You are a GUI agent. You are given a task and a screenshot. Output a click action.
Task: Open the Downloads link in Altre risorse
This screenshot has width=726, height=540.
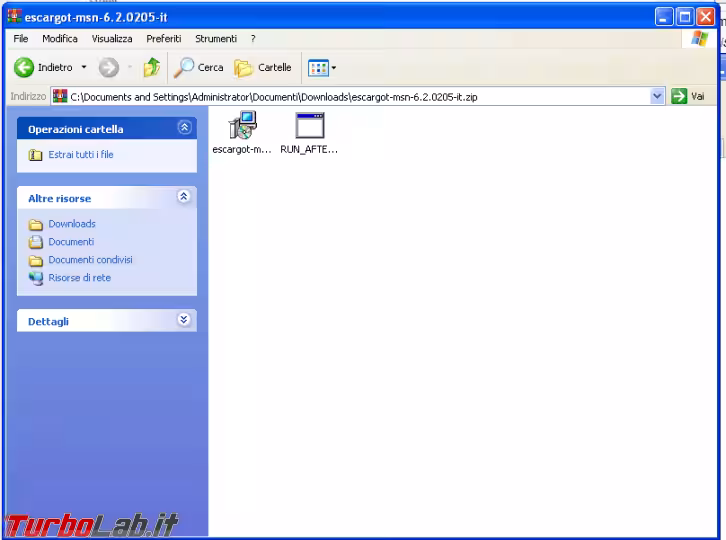(72, 224)
